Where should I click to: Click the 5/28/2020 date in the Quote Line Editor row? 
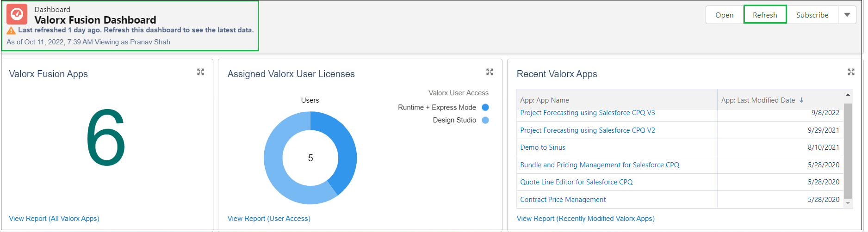point(824,182)
